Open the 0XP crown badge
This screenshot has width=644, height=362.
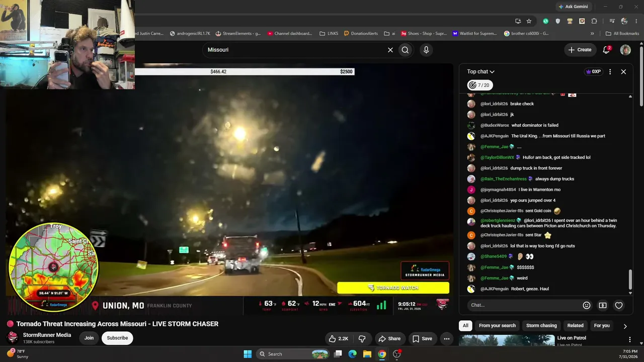(594, 71)
